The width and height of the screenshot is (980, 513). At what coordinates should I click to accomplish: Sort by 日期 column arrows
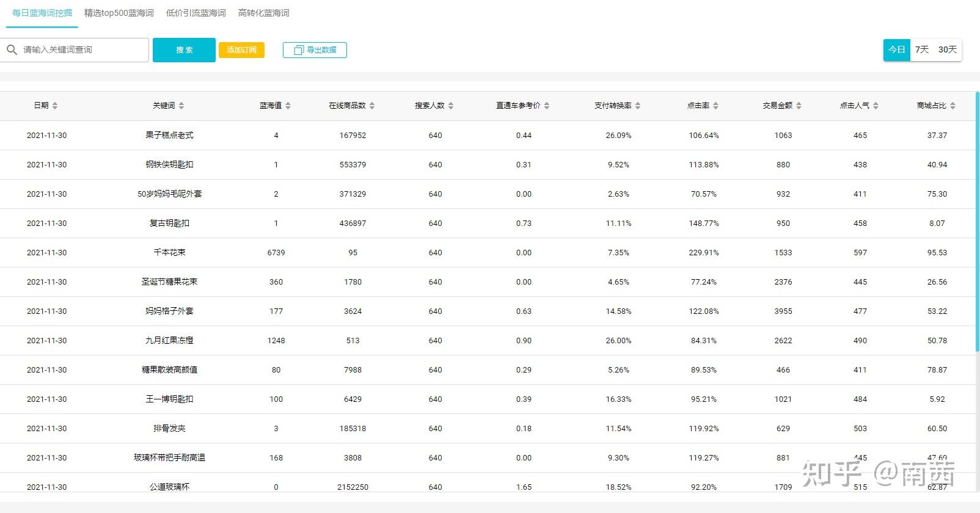[55, 106]
